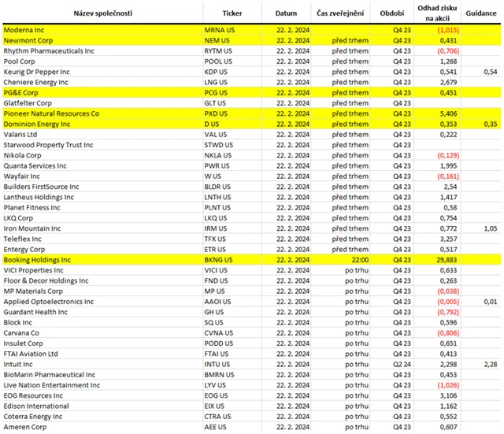Select Booking Holdings estimate value 29,883
Viewport: 504px width, 434px height.
(446, 259)
